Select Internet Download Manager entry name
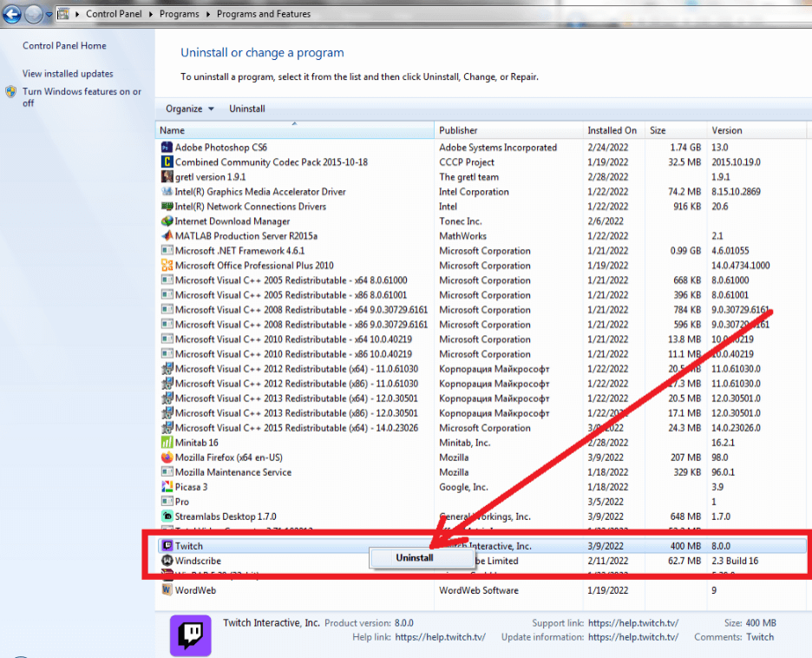812x658 pixels. [x=232, y=221]
